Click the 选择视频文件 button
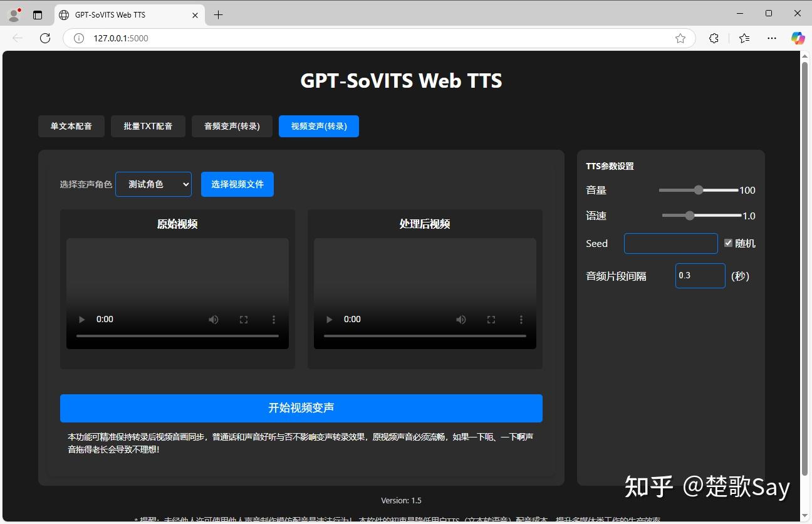This screenshot has width=812, height=524. click(x=237, y=184)
